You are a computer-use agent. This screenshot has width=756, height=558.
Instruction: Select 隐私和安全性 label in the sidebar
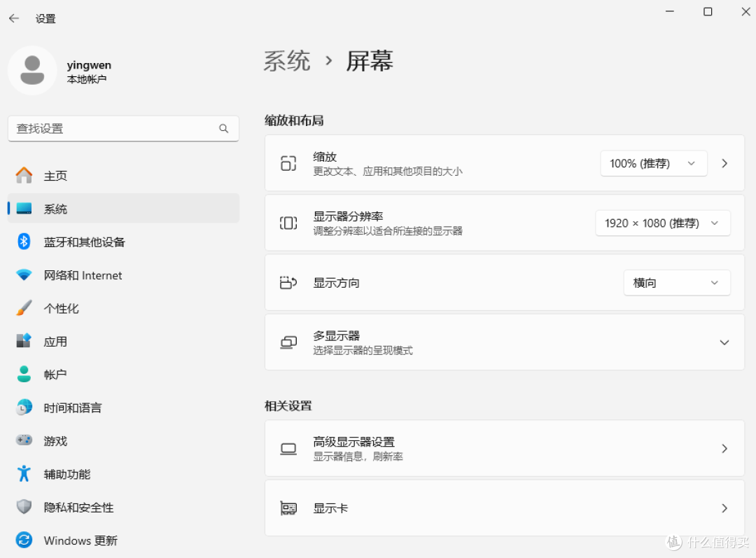(x=78, y=508)
